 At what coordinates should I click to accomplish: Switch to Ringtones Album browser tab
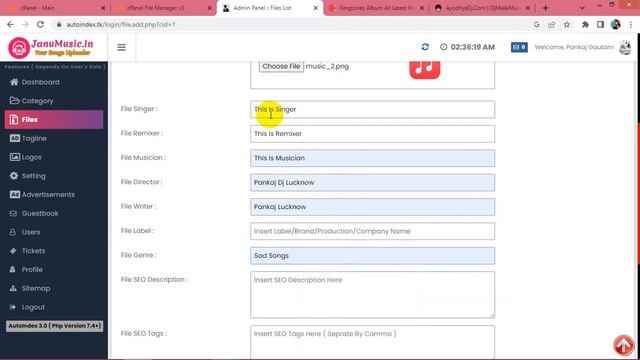(376, 8)
